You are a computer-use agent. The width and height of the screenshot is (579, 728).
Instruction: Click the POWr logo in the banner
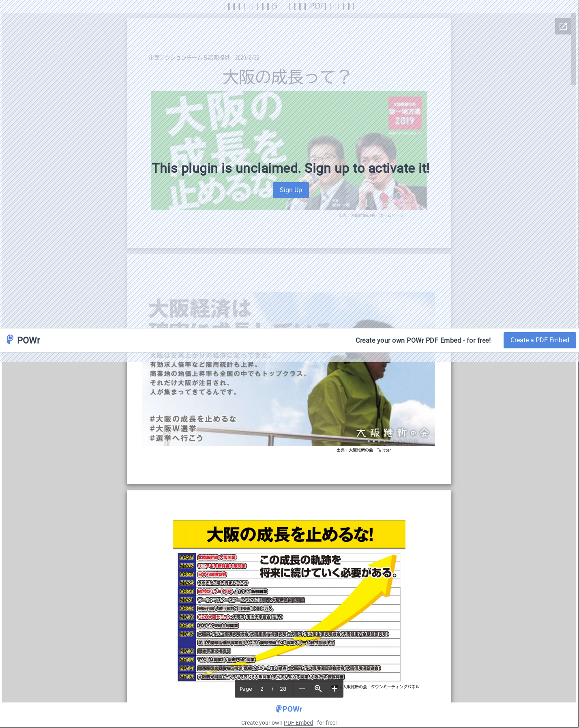[24, 340]
